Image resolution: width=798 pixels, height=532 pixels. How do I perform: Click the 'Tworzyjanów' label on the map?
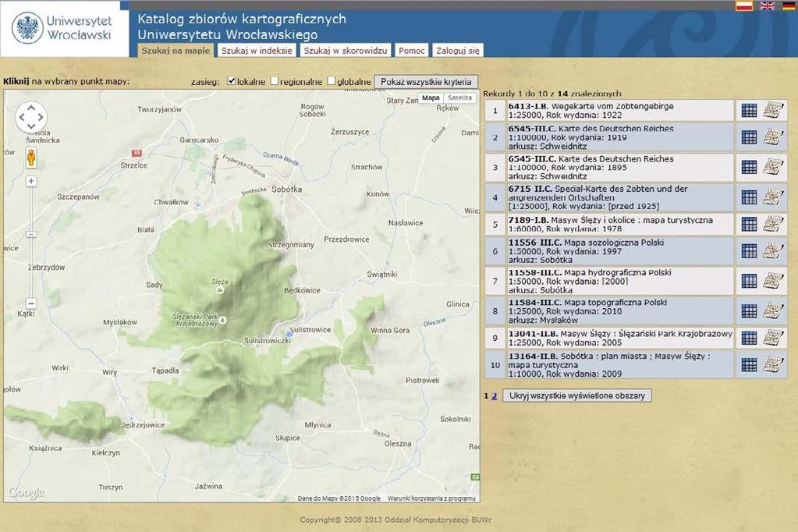pyautogui.click(x=159, y=109)
